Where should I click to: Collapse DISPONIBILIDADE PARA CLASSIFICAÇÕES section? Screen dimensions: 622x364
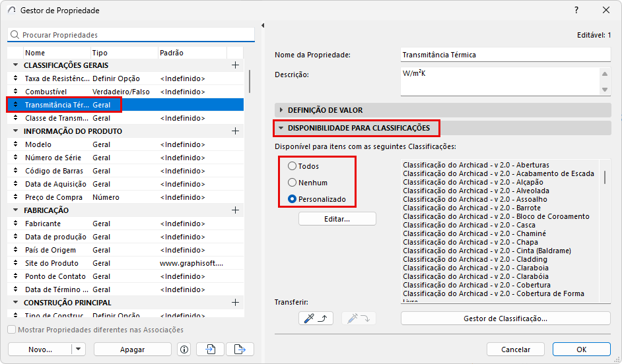(281, 128)
